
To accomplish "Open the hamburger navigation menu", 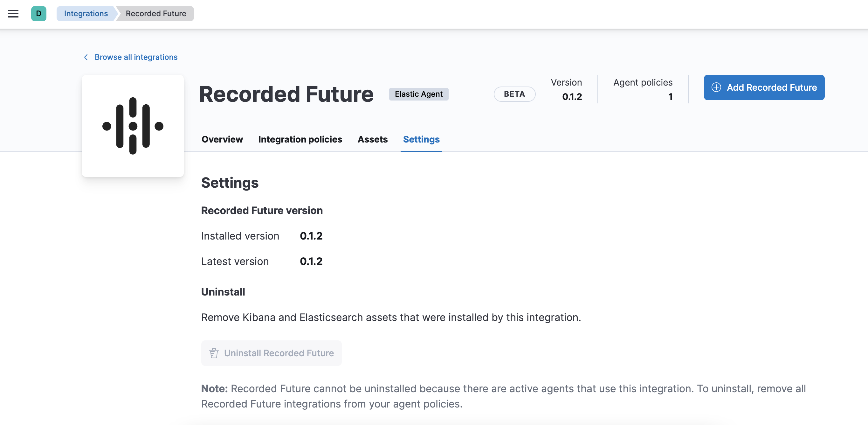I will 13,14.
